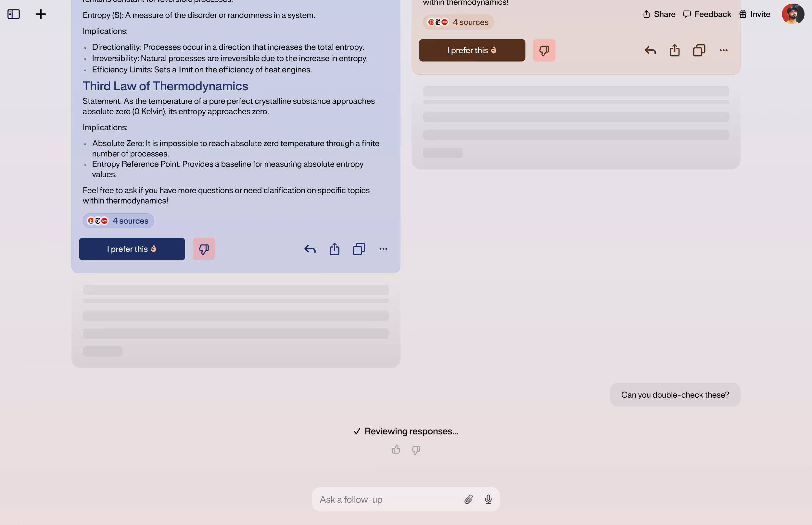
Task: Copy the right response text
Action: click(x=699, y=50)
